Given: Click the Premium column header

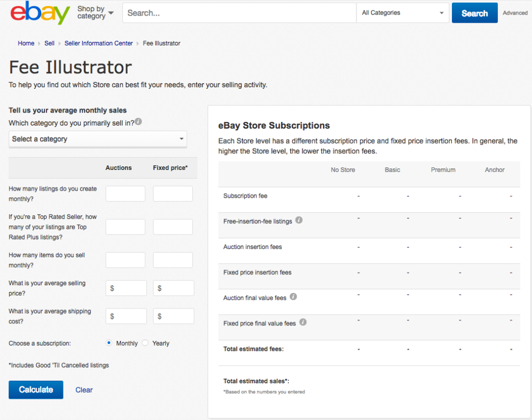Looking at the screenshot, I should pyautogui.click(x=443, y=170).
